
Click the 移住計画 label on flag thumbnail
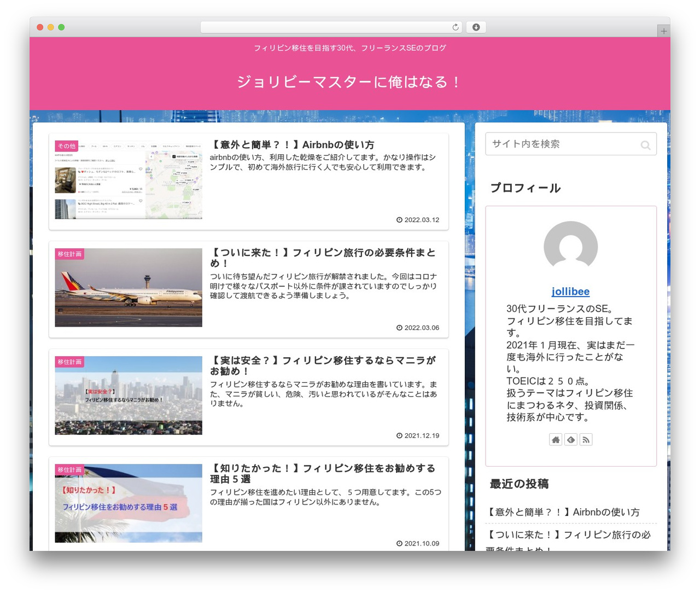point(69,469)
